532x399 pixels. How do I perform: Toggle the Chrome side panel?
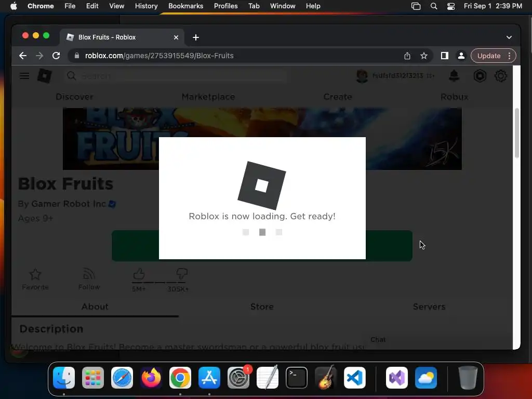445,56
